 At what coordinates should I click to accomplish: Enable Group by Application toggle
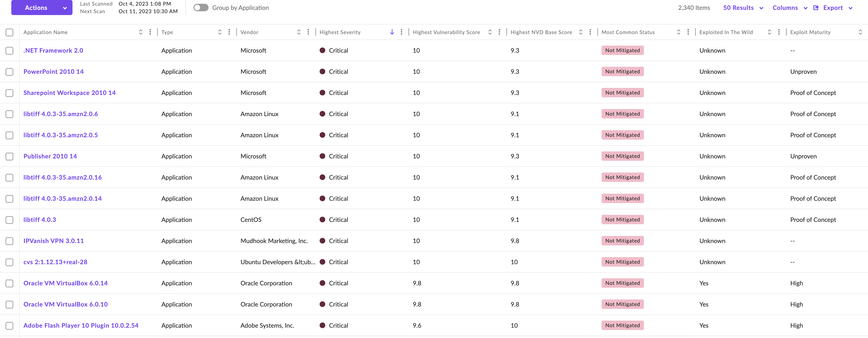click(201, 8)
